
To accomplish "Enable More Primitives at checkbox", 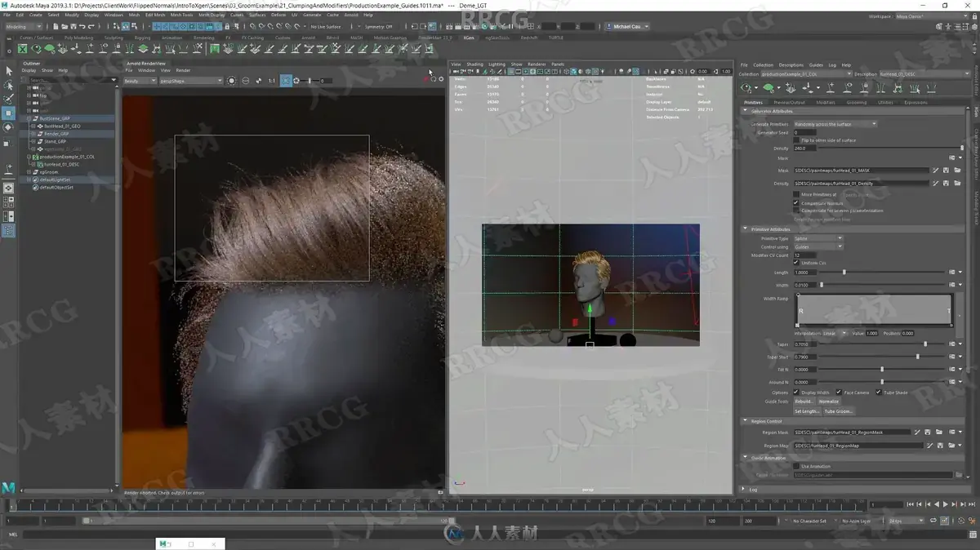I will (796, 194).
